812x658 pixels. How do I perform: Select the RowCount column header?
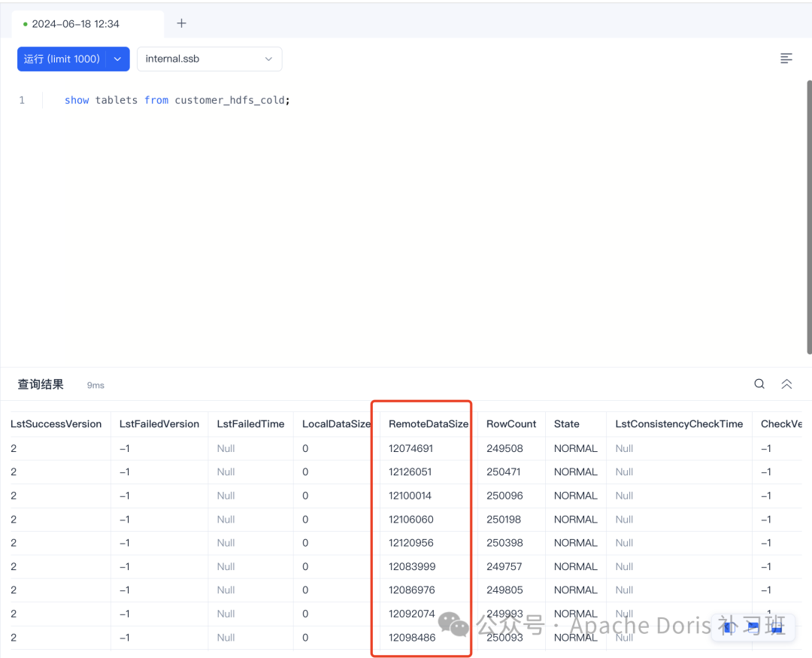click(511, 424)
